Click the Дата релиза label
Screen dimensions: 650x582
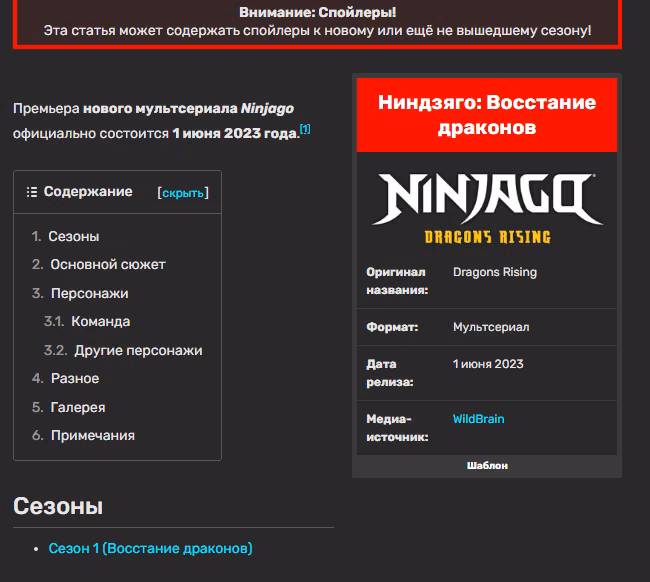pyautogui.click(x=390, y=373)
